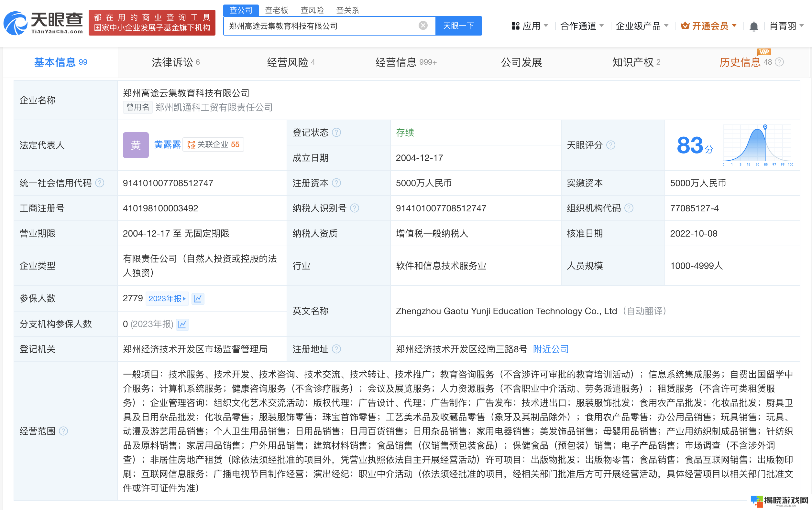Click organization code 77085127-4

(x=694, y=208)
